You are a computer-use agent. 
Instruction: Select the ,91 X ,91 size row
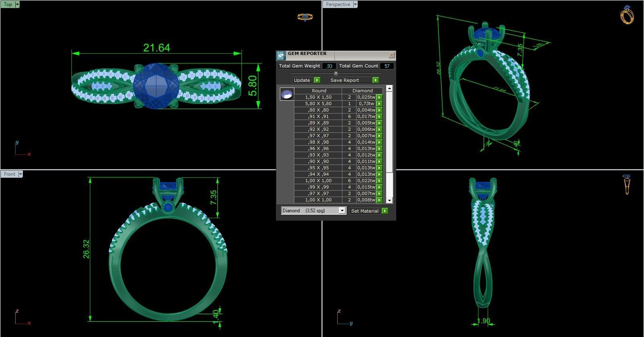[318, 116]
